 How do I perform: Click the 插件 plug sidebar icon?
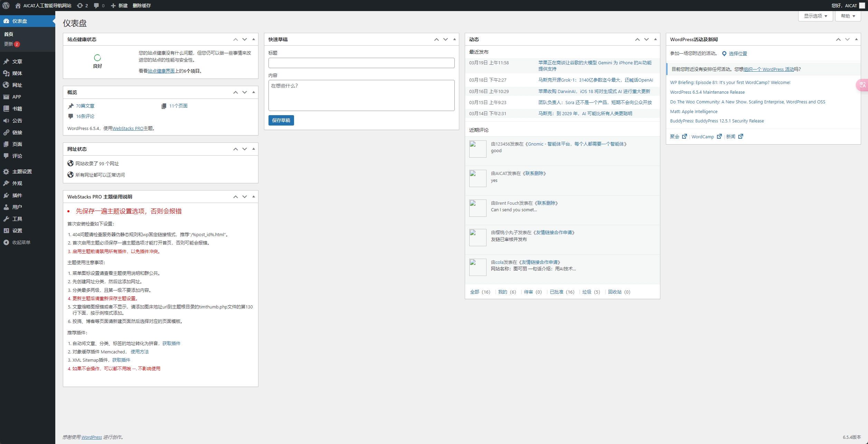click(6, 195)
